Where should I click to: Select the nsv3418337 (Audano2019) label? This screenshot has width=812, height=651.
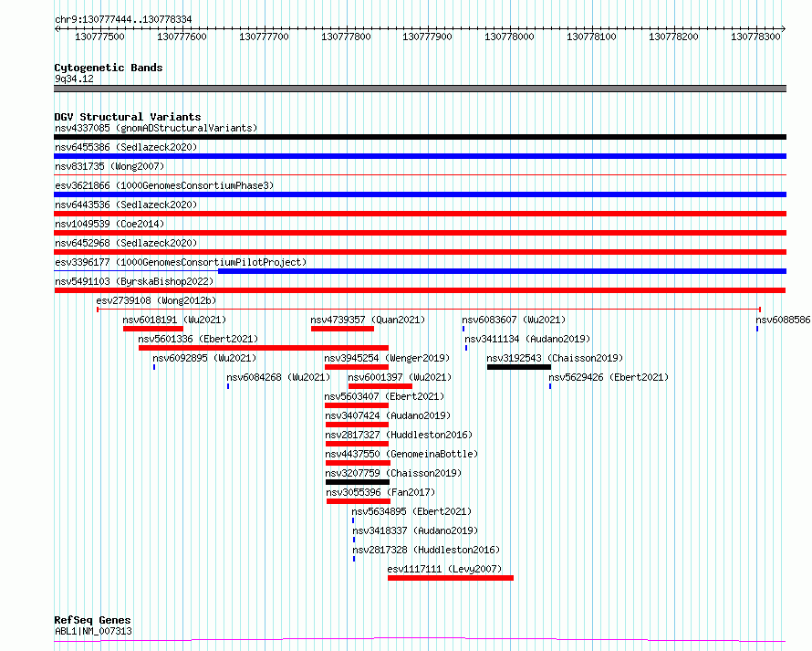(x=415, y=530)
